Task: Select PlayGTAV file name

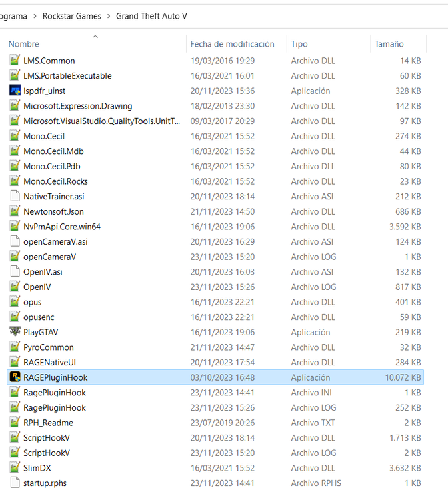Action: click(x=41, y=332)
